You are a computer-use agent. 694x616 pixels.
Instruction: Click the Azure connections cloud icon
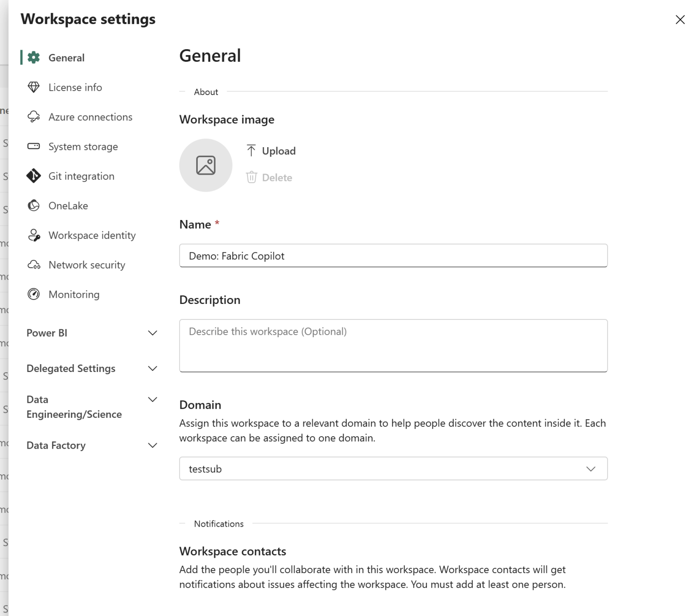34,117
